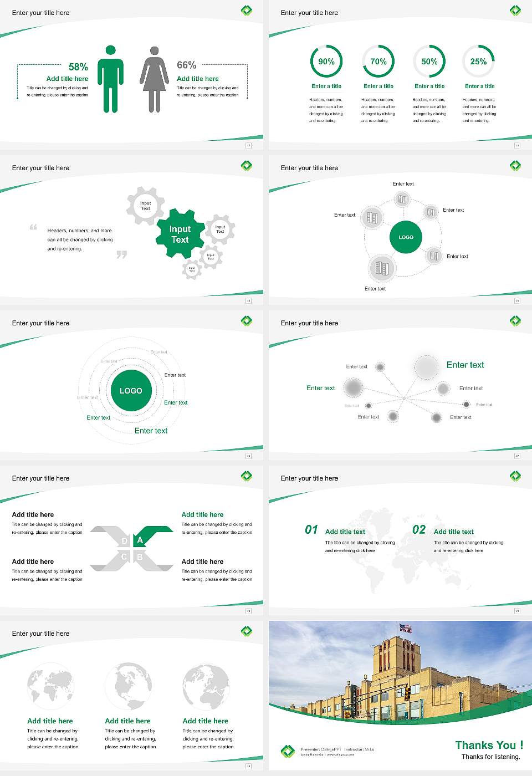Screen dimensions: 532x776
Task: Click the building icon above the LOGO circle
Action: pos(402,198)
